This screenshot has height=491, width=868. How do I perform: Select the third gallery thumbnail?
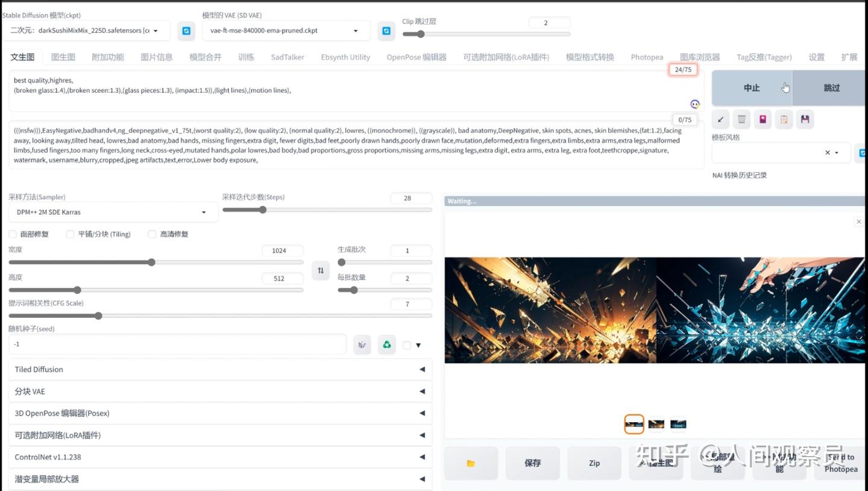[x=678, y=424]
